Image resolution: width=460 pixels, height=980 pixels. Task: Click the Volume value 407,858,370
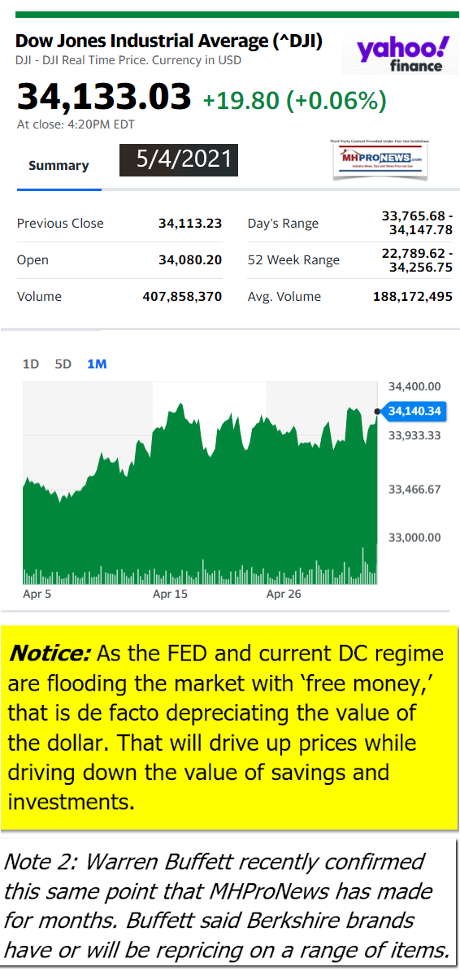pyautogui.click(x=182, y=297)
